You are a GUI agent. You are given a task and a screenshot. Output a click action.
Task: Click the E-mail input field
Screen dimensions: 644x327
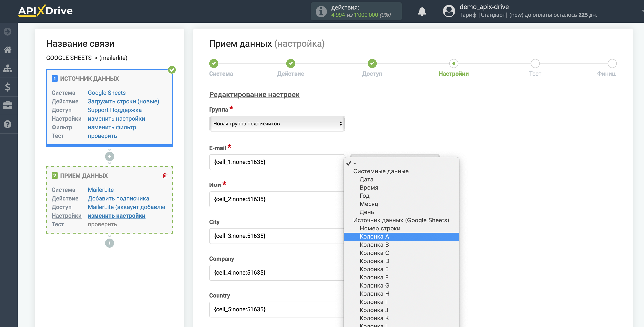tap(276, 162)
